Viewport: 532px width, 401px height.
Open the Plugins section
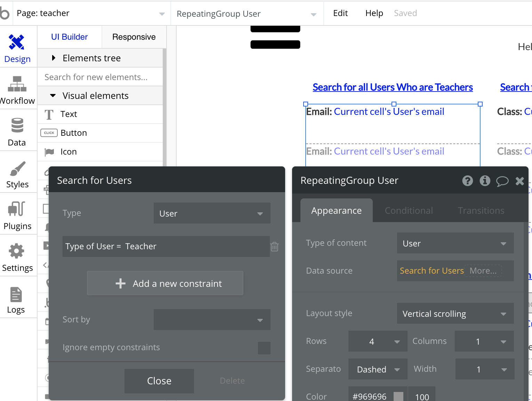point(17,215)
